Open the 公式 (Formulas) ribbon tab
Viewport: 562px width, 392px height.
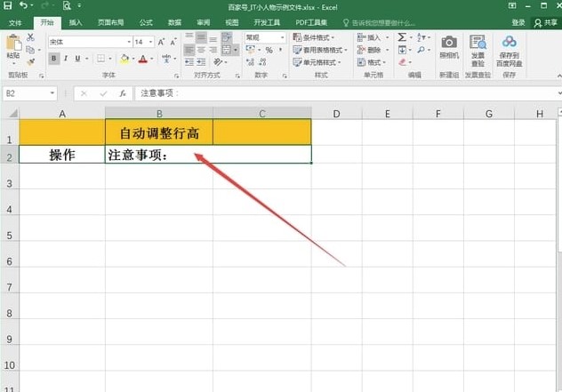145,22
